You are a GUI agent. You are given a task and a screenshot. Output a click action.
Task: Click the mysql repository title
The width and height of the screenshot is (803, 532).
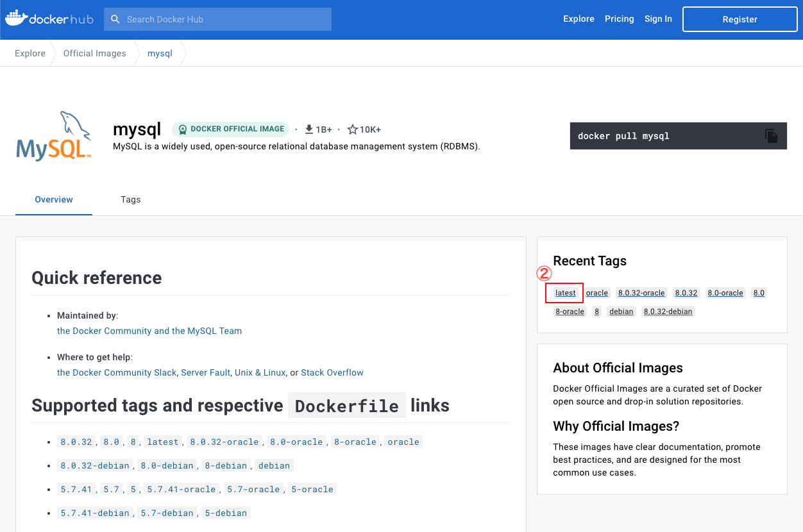137,129
